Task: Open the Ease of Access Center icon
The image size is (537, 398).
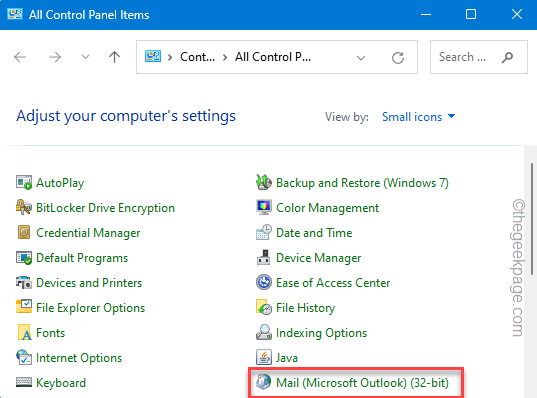Action: click(x=264, y=282)
